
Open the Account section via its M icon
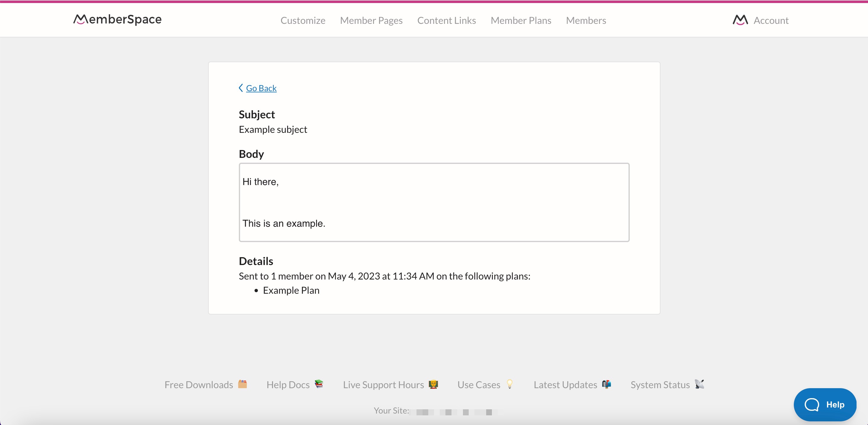[x=740, y=20]
